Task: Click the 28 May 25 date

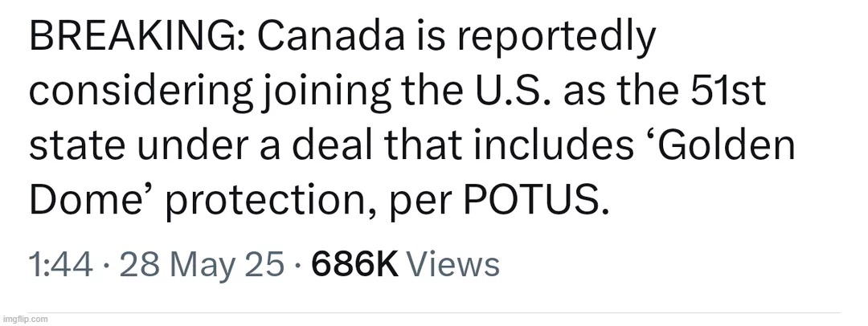Action: pyautogui.click(x=202, y=266)
